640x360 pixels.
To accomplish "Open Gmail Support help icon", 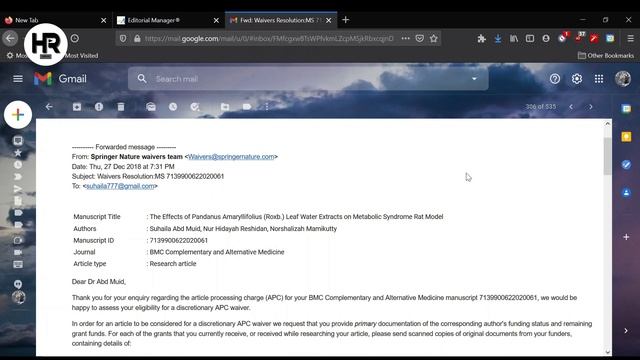I will coord(555,79).
